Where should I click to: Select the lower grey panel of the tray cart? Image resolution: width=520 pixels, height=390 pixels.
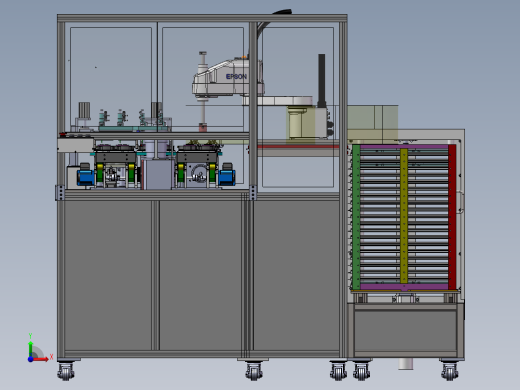pyautogui.click(x=405, y=330)
